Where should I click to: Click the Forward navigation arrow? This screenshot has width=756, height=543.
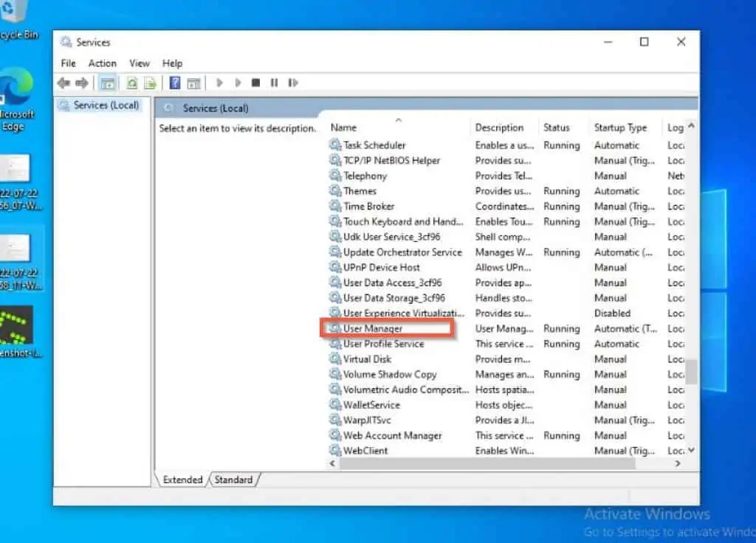[81, 83]
